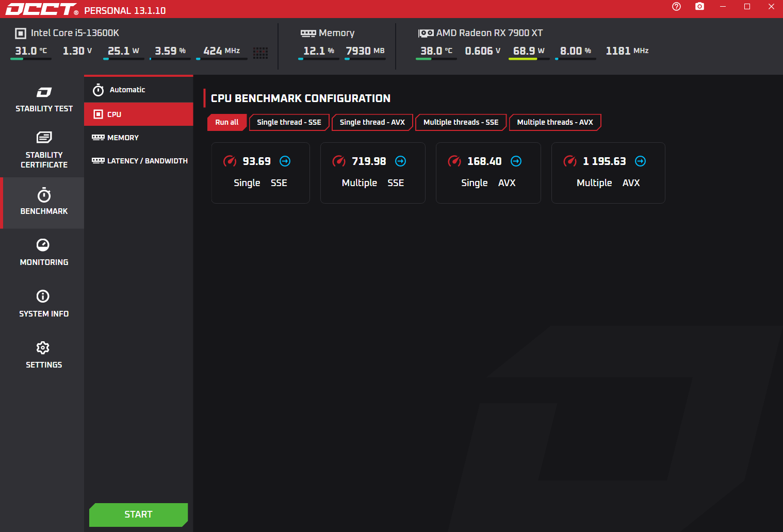Click the Monitoring gauge icon in sidebar
The image size is (783, 532).
[43, 244]
